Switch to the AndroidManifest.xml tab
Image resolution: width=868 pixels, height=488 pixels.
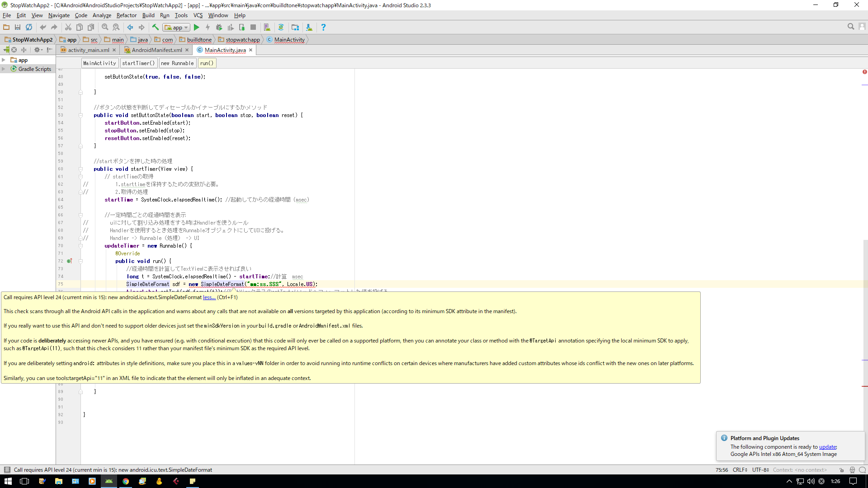(156, 50)
